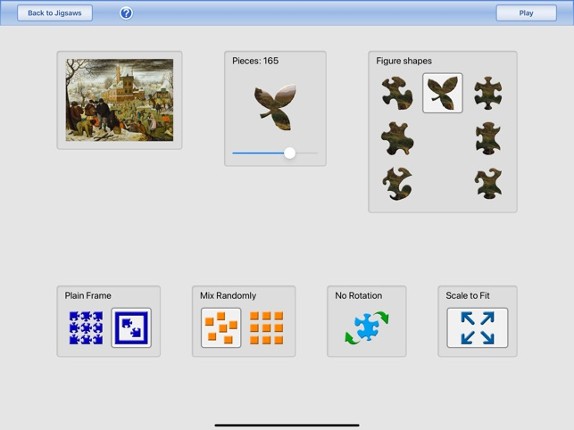
Task: Select the leaf-shaped figure piece
Action: (x=442, y=93)
